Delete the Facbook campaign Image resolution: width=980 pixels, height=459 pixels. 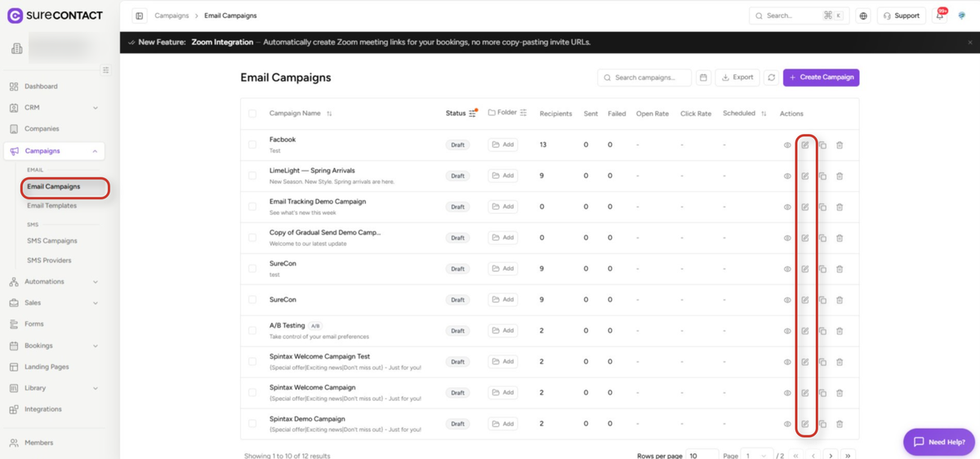[x=840, y=145]
